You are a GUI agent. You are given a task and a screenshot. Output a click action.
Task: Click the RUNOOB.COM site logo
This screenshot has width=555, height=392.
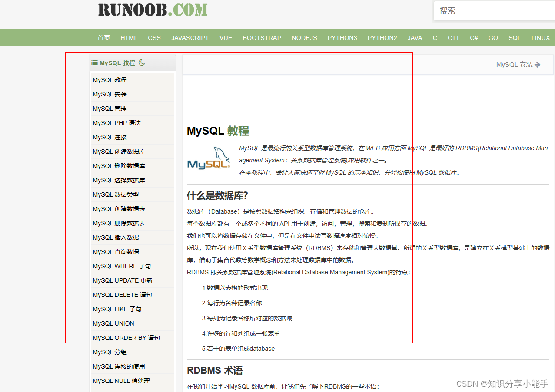(153, 10)
